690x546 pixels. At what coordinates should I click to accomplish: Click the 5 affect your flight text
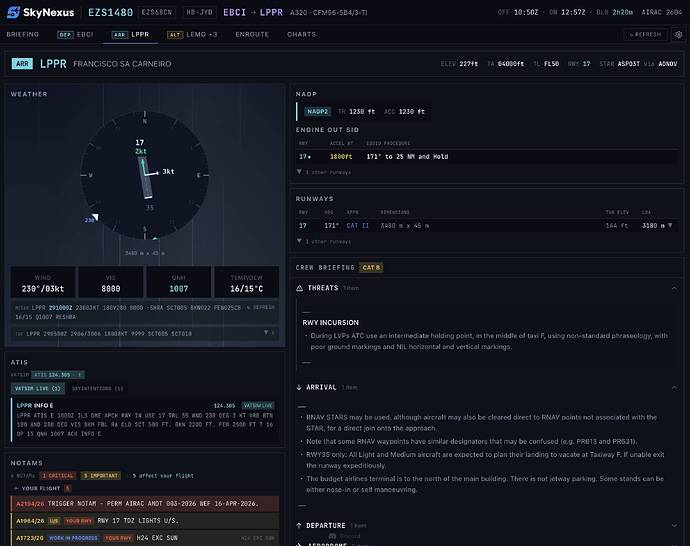pyautogui.click(x=163, y=476)
